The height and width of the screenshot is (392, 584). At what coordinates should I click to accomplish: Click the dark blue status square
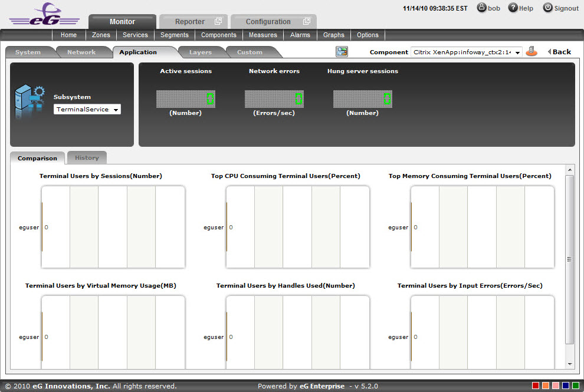[566, 386]
